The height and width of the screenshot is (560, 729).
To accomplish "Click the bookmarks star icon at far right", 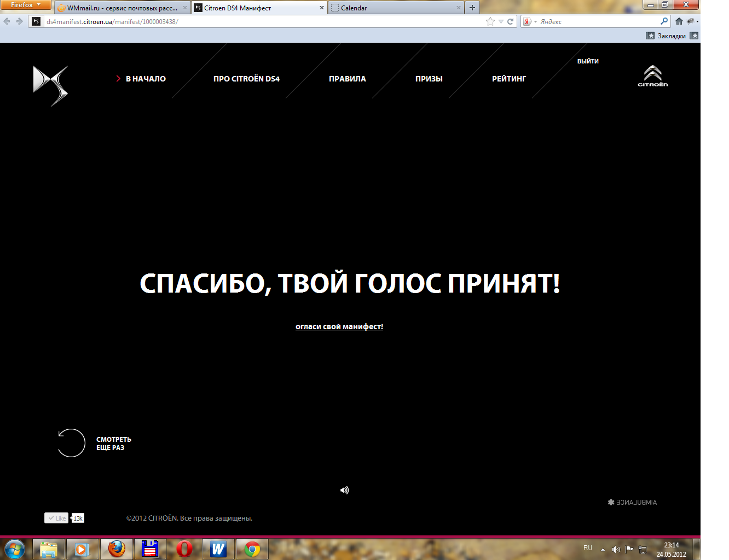I will coord(694,36).
